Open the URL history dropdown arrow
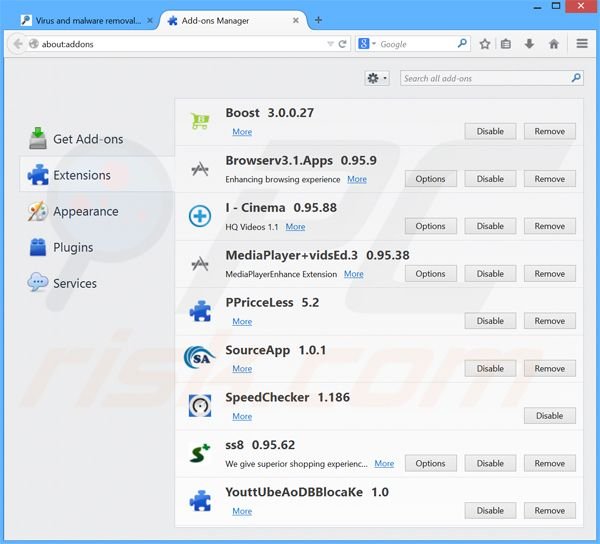 coord(330,44)
